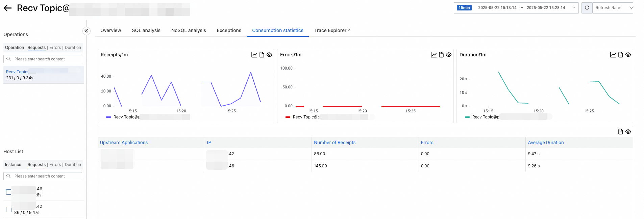This screenshot has height=219, width=644.
Task: Collapse the left sidebar with double-chevron icon
Action: click(86, 31)
